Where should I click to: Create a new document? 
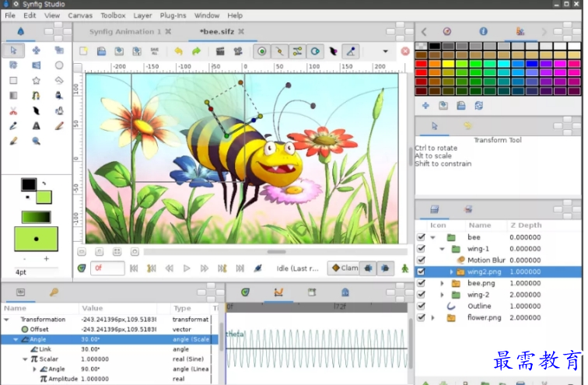pyautogui.click(x=84, y=51)
